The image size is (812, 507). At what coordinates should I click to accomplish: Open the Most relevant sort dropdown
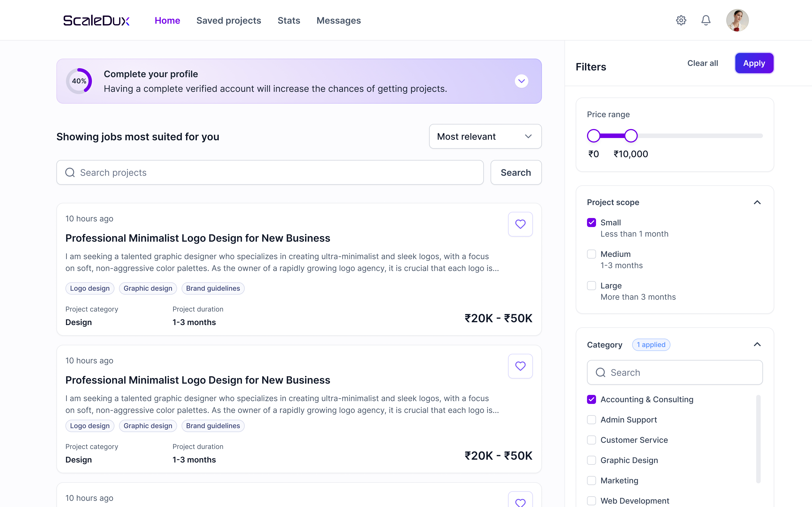coord(485,137)
